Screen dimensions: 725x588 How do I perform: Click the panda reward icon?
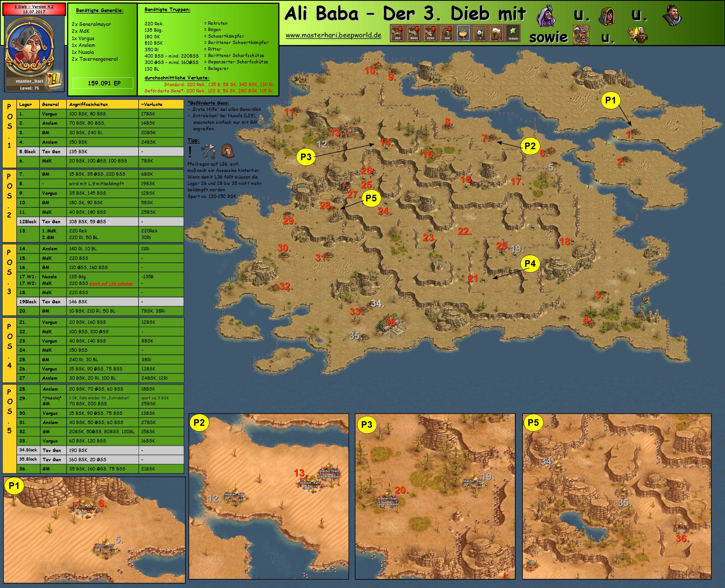(x=480, y=33)
